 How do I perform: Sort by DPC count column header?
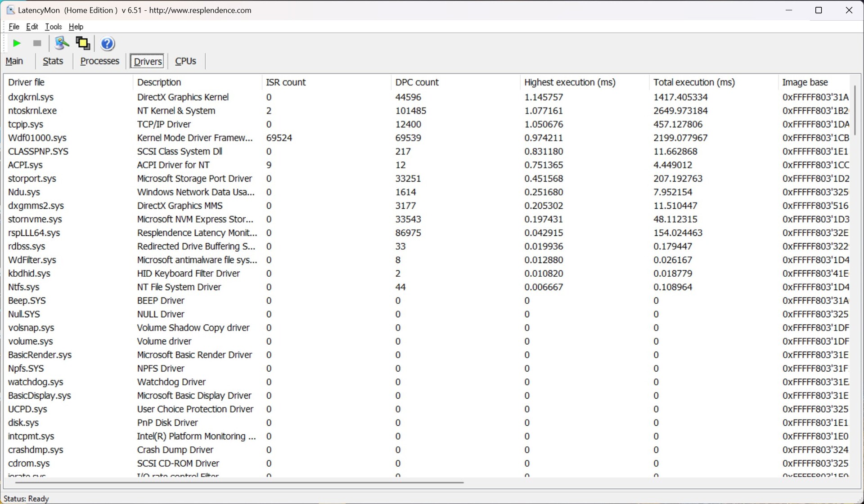coord(417,82)
